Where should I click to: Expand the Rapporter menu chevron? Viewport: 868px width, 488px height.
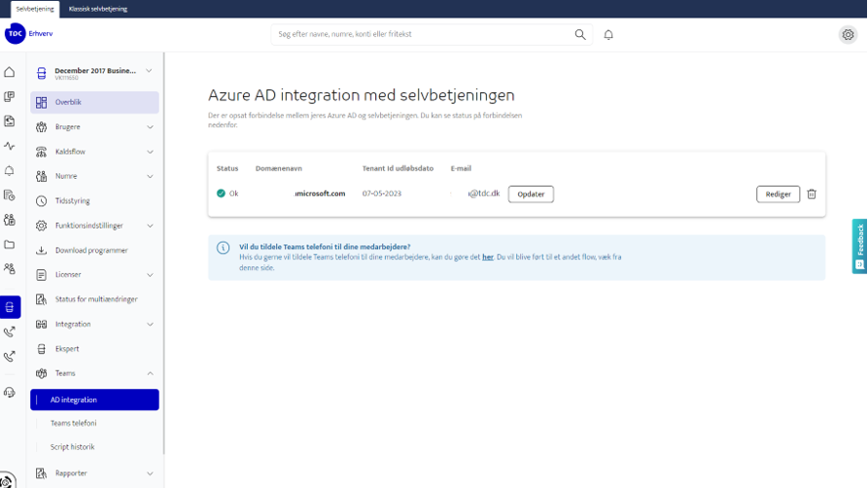point(150,473)
